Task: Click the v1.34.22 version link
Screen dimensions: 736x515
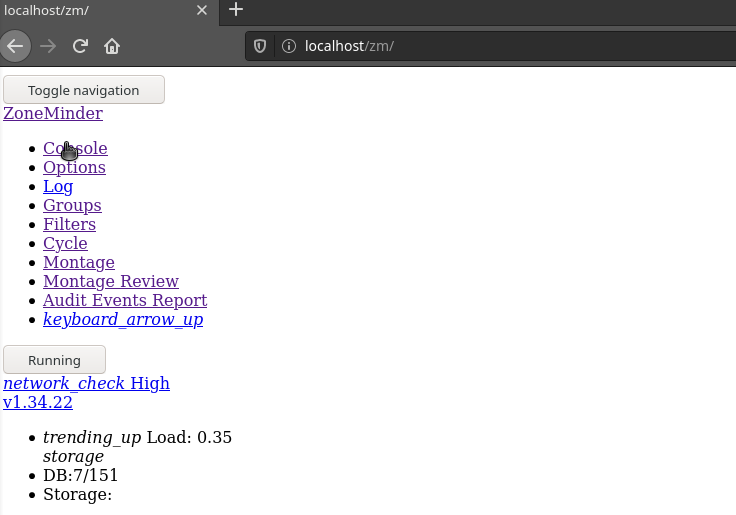Action: pos(38,402)
